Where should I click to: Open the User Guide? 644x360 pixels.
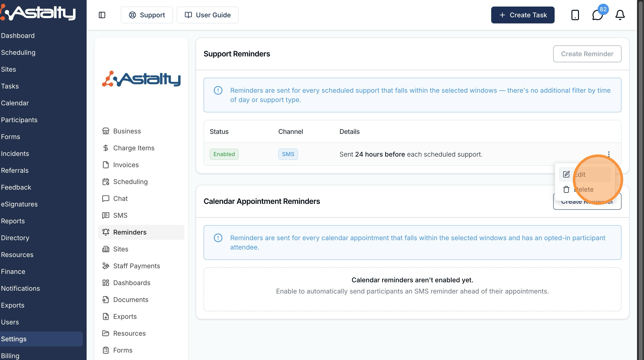pos(208,15)
